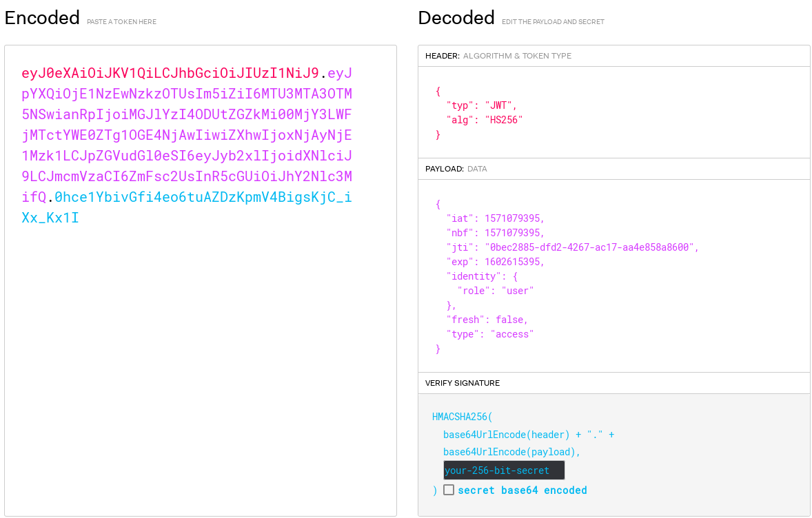Click the PAYLOAD: DATA section title
The image size is (812, 518).
(x=456, y=169)
